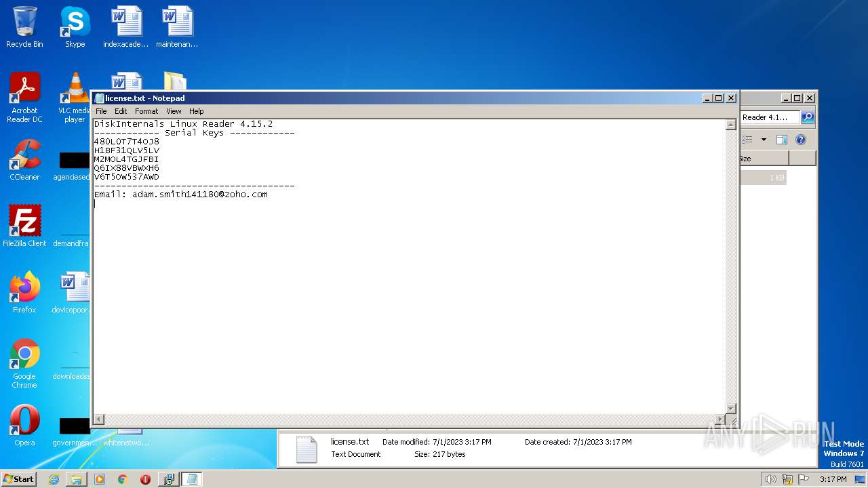This screenshot has height=488, width=868.
Task: Click the DiskInternals Linux Reader 4.15.2 heading
Action: pyautogui.click(x=183, y=124)
